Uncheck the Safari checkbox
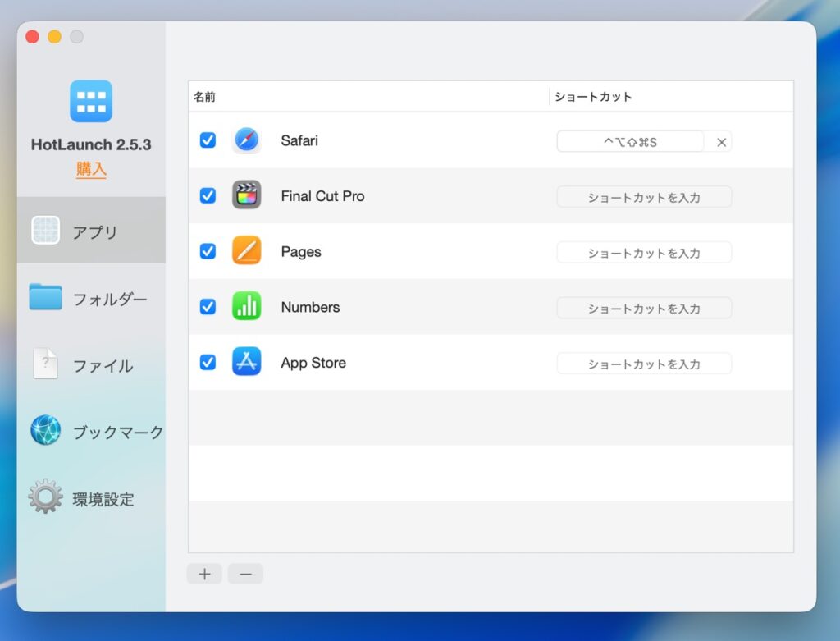 pyautogui.click(x=208, y=140)
